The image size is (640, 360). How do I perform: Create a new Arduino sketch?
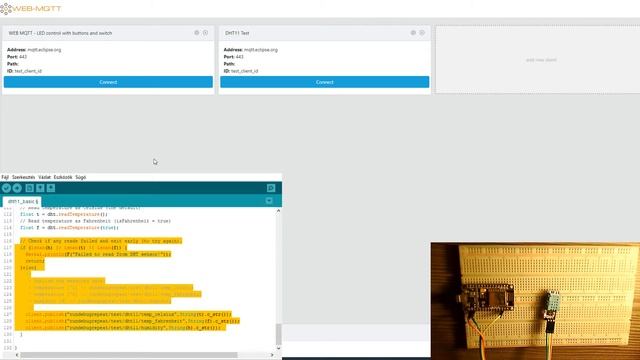click(x=29, y=188)
